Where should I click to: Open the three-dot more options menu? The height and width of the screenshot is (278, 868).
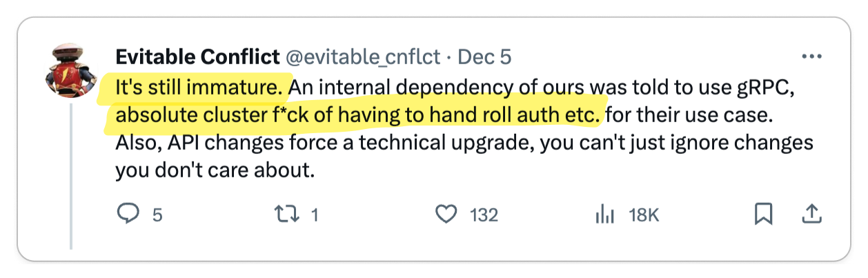809,57
